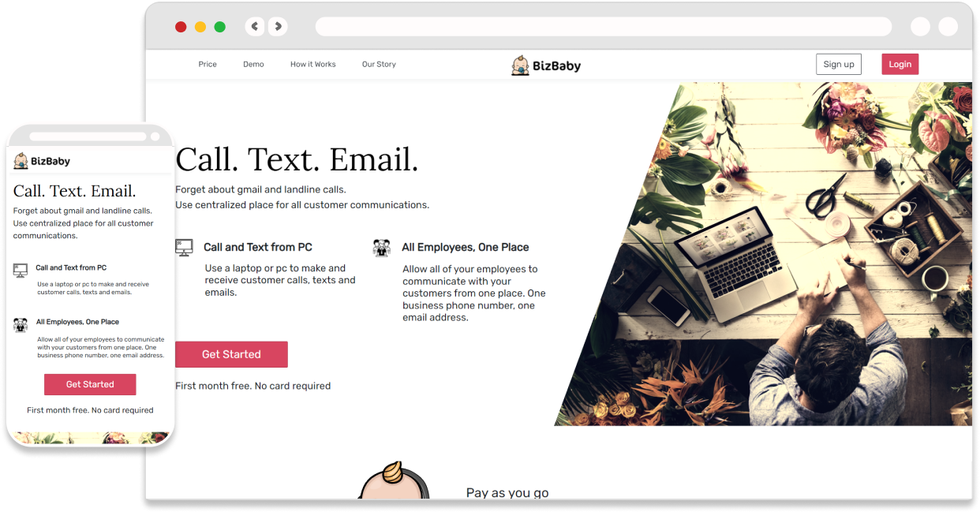The width and height of the screenshot is (980, 512).
Task: Click the browser address bar
Action: click(604, 27)
